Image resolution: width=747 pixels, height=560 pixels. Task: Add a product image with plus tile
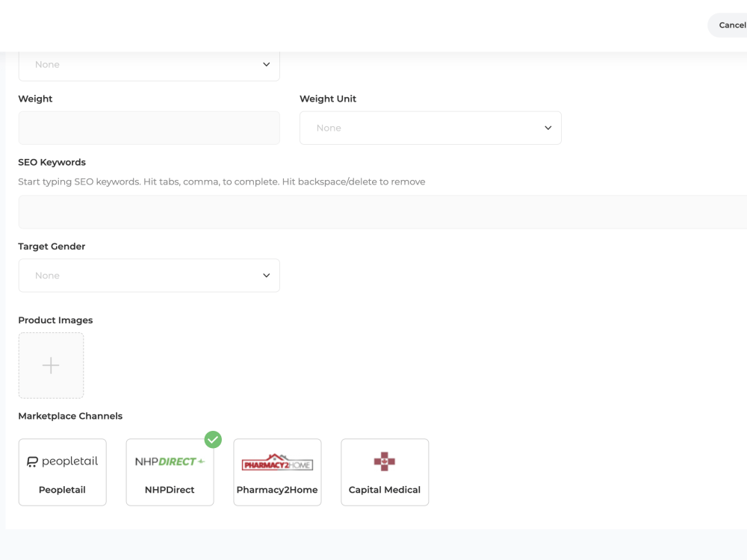click(51, 365)
